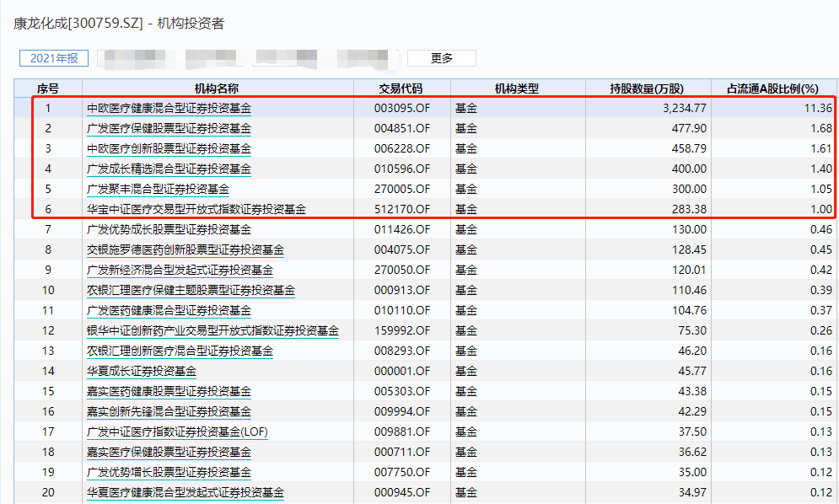Image resolution: width=839 pixels, height=504 pixels.
Task: Open 中欧医疗健康混合型证券投资基金 link
Action: pos(169,108)
